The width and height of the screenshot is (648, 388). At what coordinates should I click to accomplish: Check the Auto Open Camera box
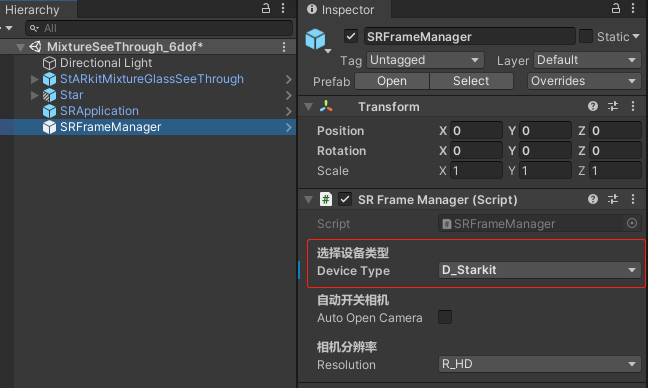[445, 317]
